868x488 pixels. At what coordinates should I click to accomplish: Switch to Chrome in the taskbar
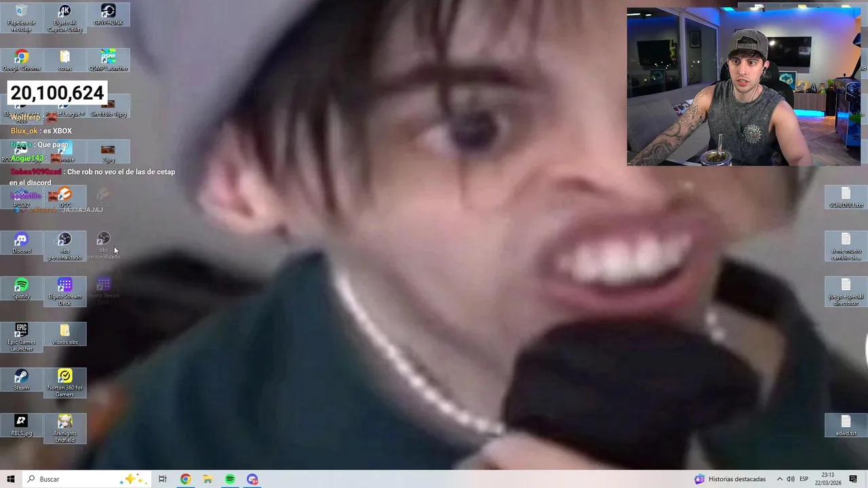click(x=185, y=479)
